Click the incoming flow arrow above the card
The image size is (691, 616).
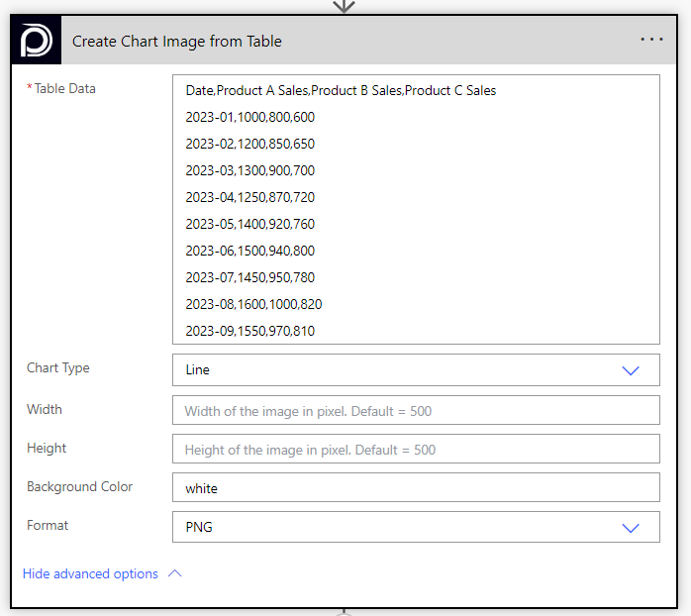344,6
